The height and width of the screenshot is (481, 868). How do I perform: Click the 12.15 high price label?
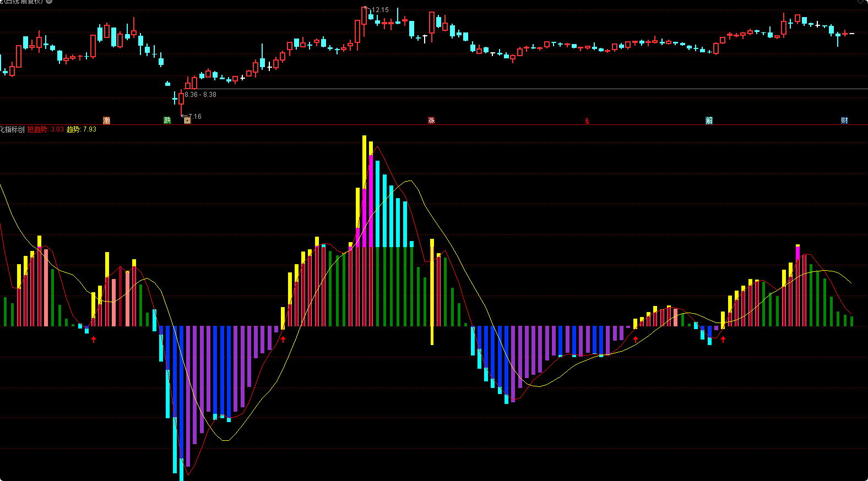pyautogui.click(x=380, y=10)
